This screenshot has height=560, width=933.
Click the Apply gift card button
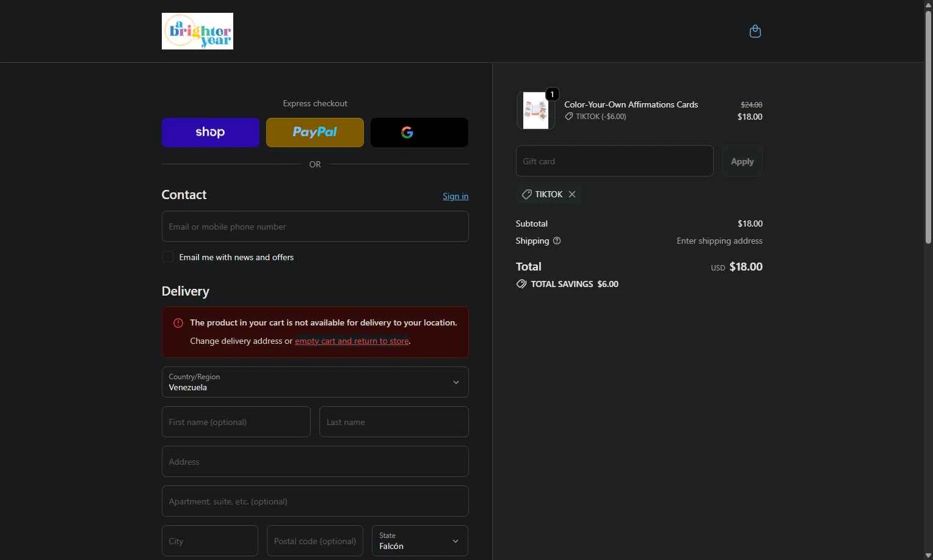(x=742, y=161)
